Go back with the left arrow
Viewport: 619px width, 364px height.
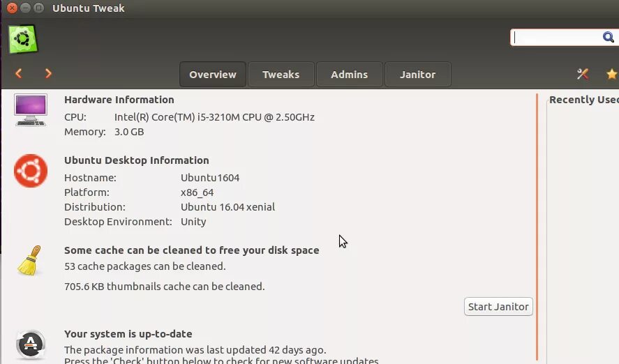(x=19, y=73)
